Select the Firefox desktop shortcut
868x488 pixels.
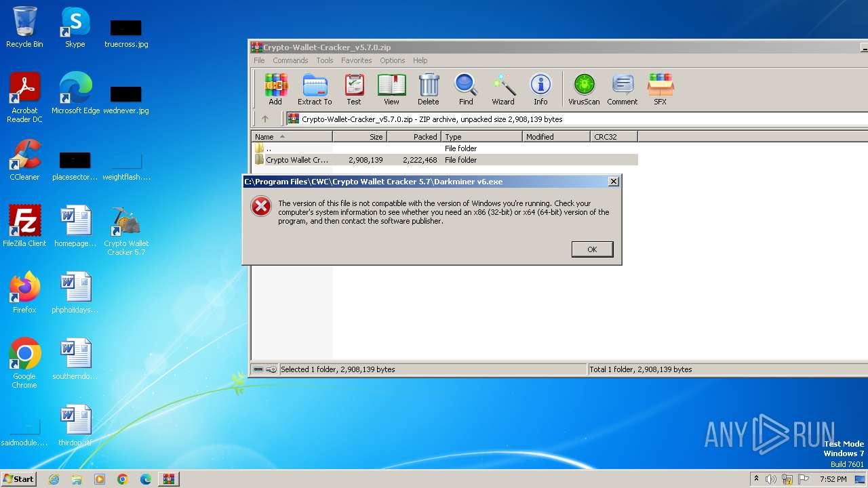[x=24, y=293]
